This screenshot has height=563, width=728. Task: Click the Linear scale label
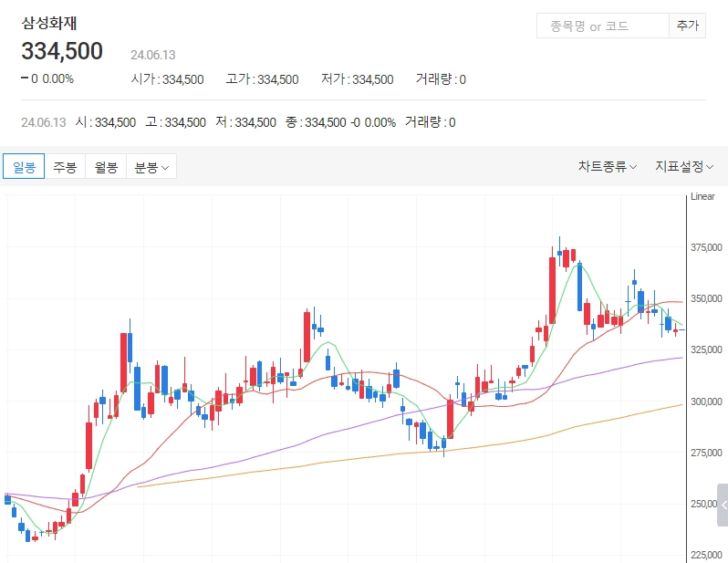click(702, 196)
